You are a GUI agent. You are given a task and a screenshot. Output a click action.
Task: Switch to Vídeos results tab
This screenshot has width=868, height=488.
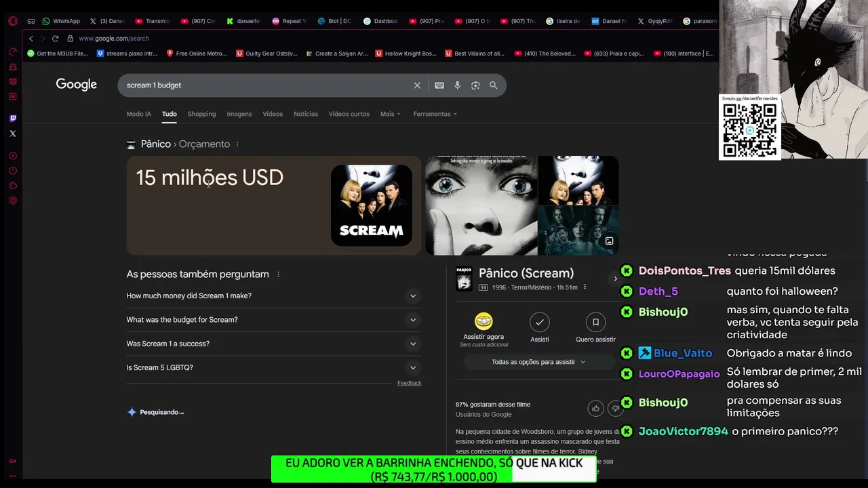pyautogui.click(x=273, y=114)
